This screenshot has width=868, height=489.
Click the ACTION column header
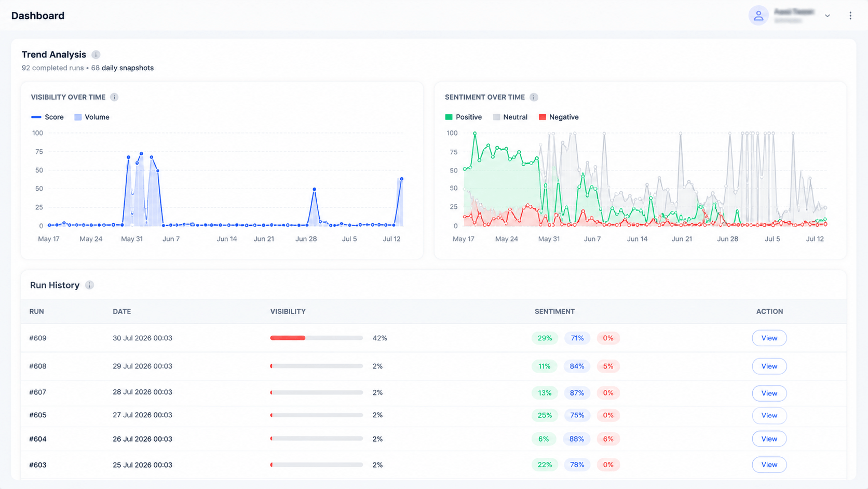tap(769, 311)
